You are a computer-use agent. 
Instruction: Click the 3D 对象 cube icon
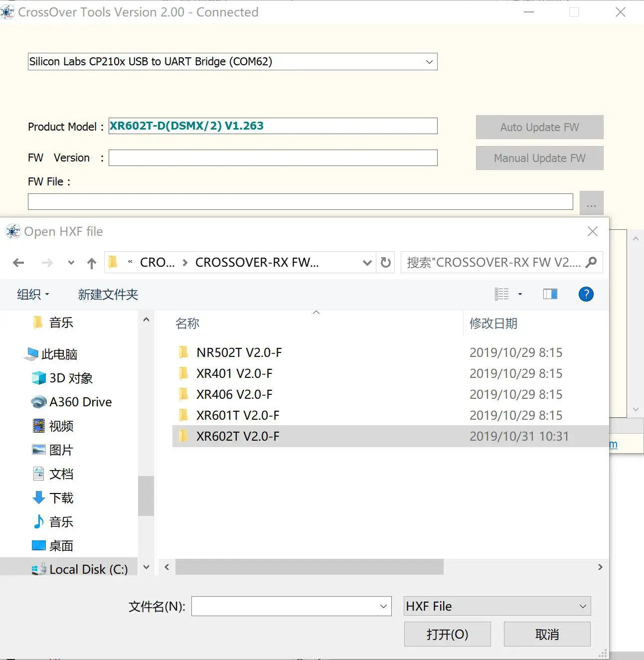pyautogui.click(x=38, y=378)
